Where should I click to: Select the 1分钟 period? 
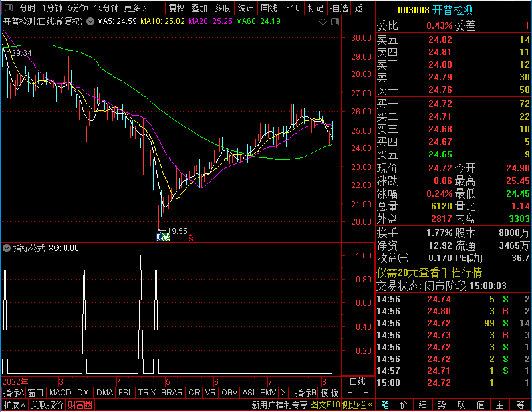53,8
